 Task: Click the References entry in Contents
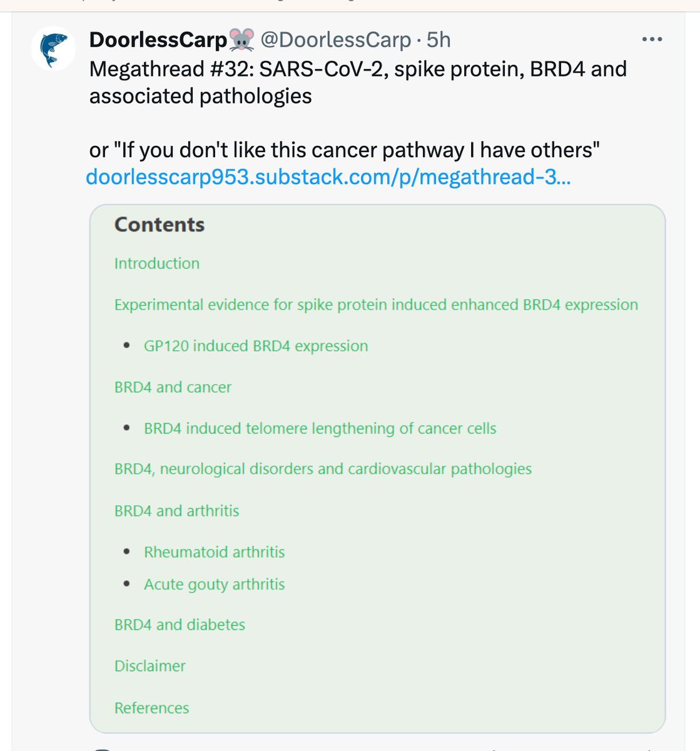click(x=151, y=708)
